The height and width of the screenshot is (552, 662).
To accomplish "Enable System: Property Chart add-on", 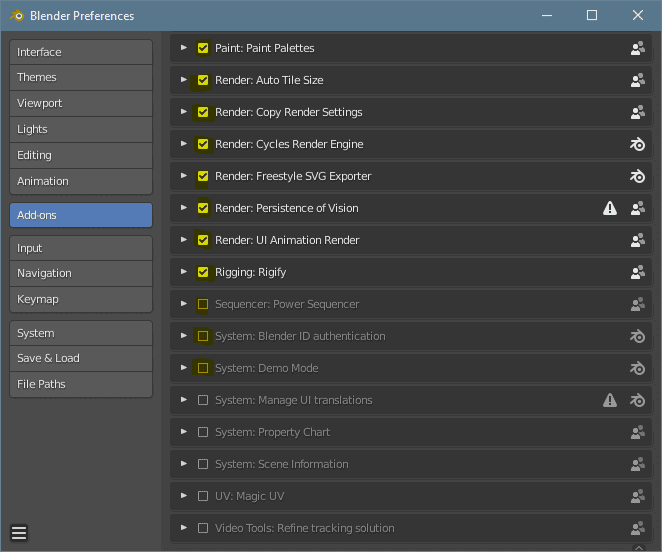I will click(203, 432).
